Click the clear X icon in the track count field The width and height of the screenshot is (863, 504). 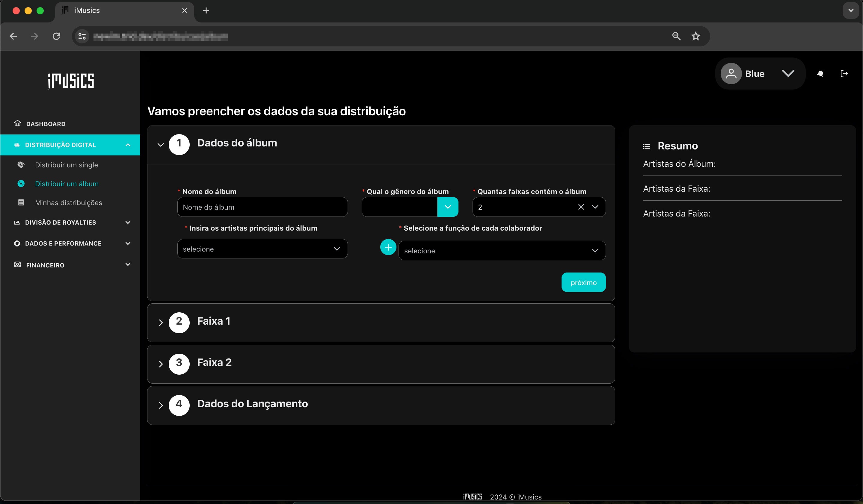pos(581,207)
